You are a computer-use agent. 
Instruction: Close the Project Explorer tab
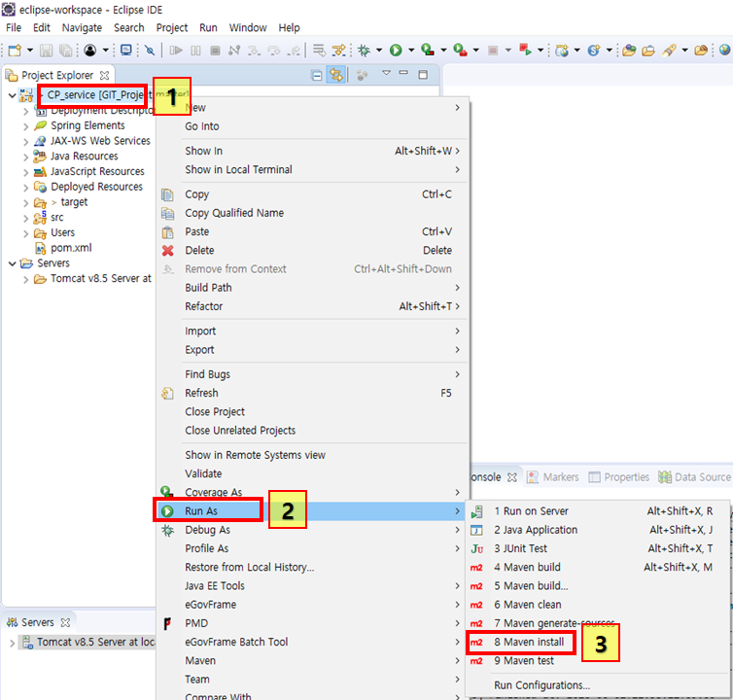click(x=105, y=75)
